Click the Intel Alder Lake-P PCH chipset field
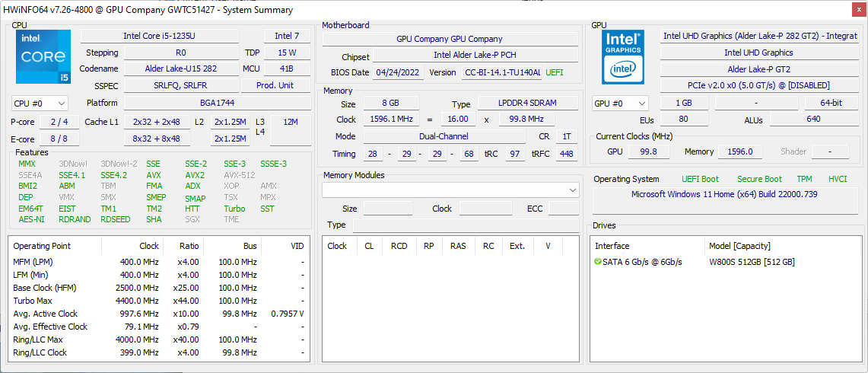Image resolution: width=868 pixels, height=373 pixels. (475, 56)
